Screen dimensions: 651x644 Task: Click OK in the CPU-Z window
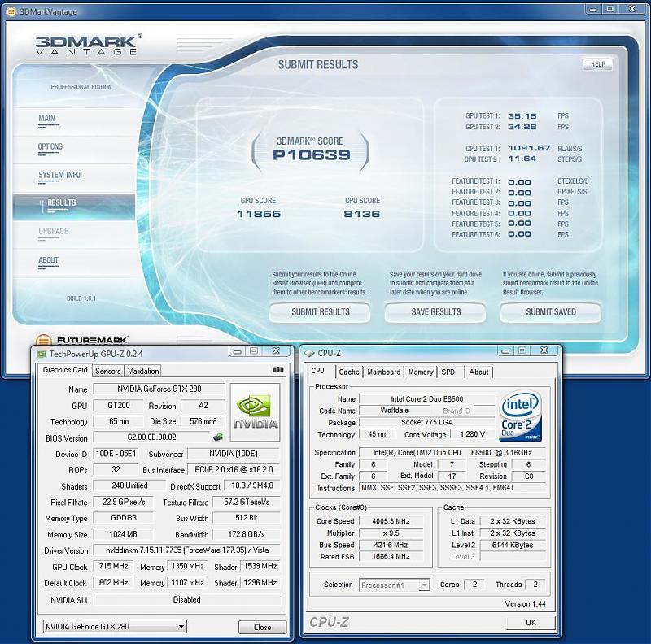coord(531,622)
